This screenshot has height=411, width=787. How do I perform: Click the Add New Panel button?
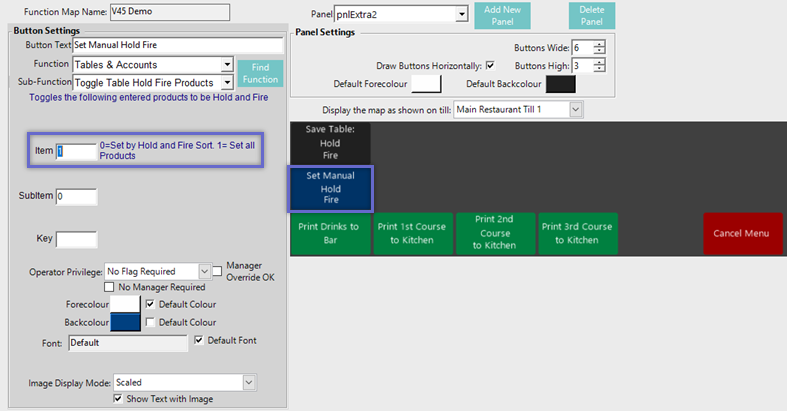pos(502,16)
